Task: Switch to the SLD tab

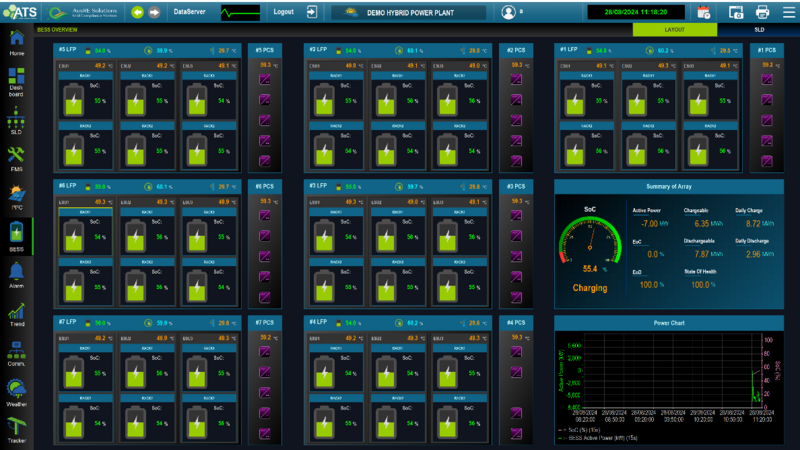Action: coord(759,30)
